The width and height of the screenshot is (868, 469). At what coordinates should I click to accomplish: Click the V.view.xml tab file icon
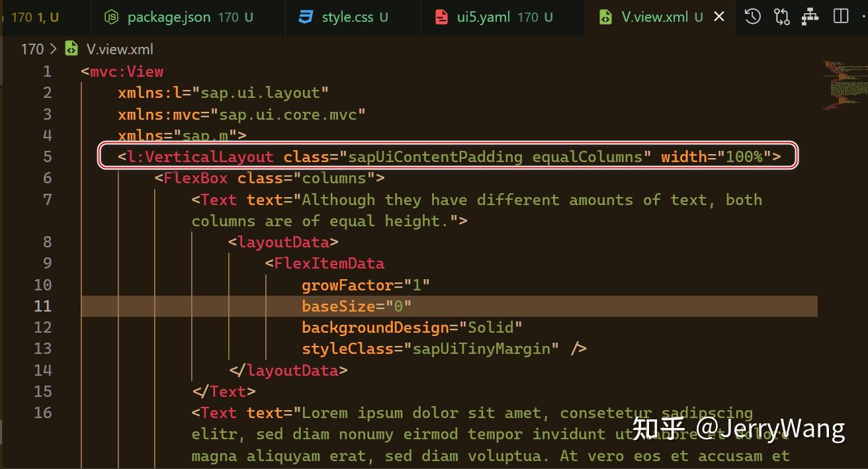tap(605, 17)
